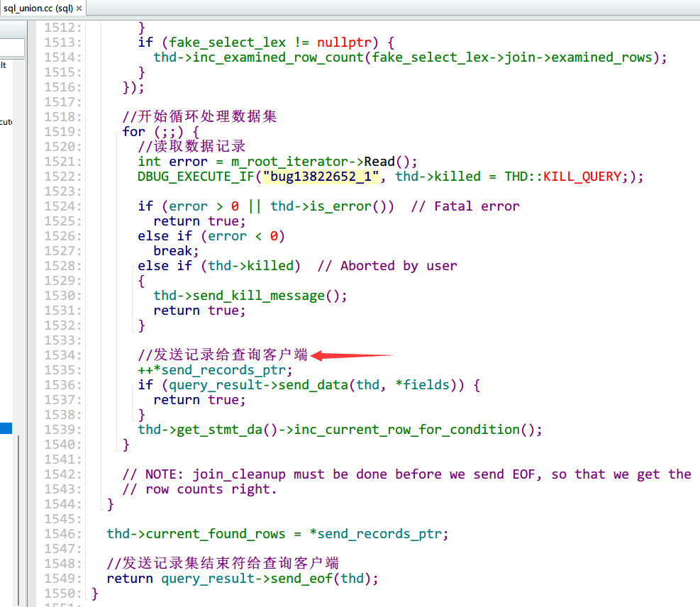Click the for (;;) loop statement
700x607 pixels.
click(x=161, y=132)
